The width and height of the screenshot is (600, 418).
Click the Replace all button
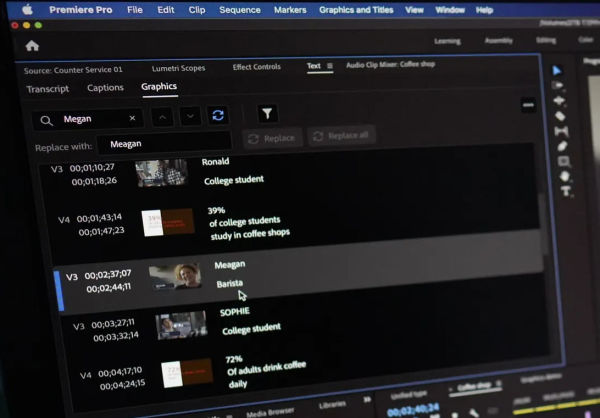coord(341,136)
